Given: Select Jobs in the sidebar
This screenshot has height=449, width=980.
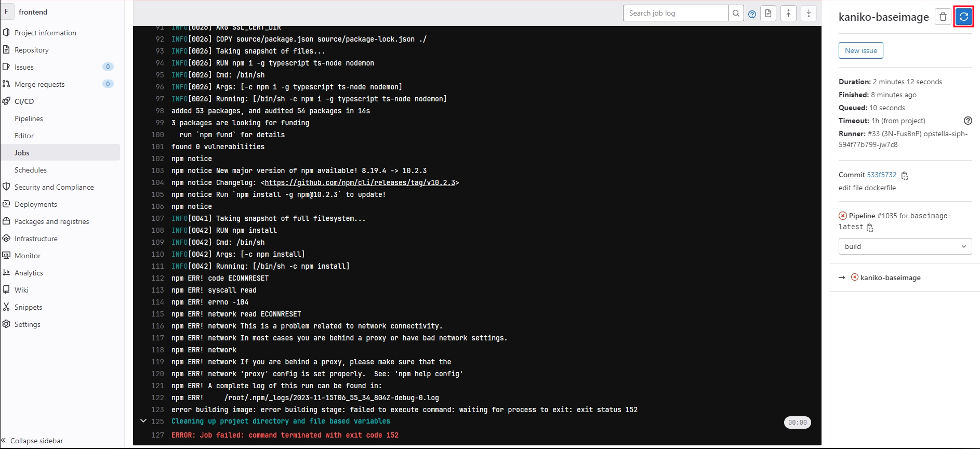Looking at the screenshot, I should point(60,153).
